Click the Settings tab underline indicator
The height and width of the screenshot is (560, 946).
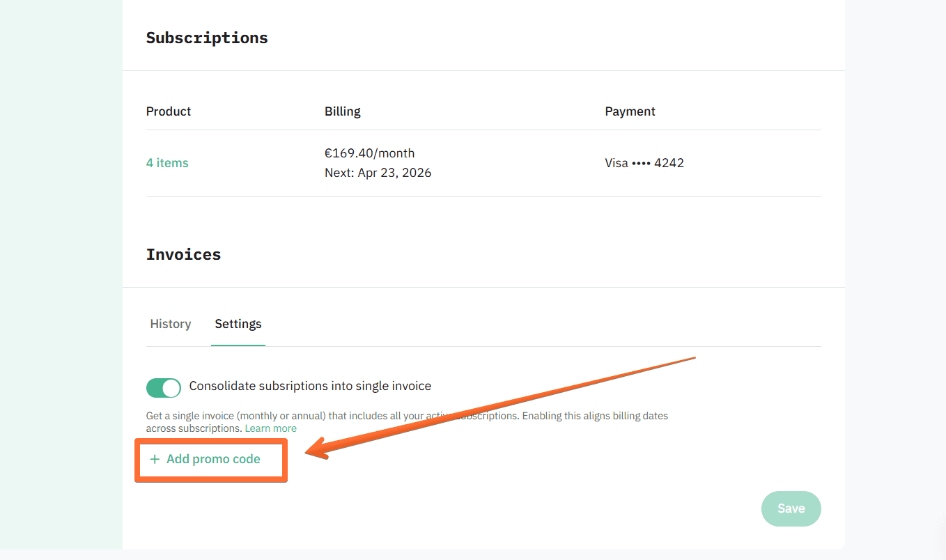[x=238, y=343]
